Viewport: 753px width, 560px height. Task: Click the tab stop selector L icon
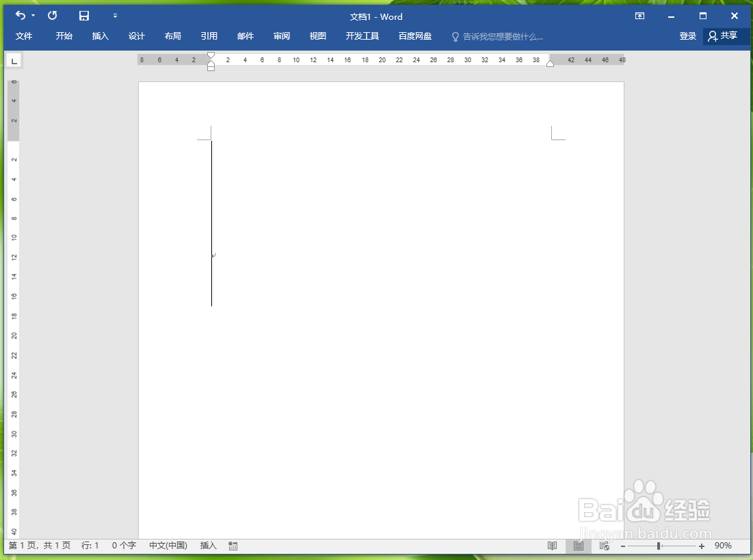point(14,61)
